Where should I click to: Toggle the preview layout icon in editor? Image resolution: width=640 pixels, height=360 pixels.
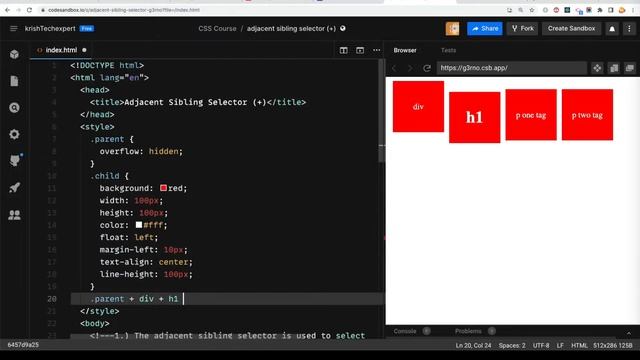pos(360,50)
